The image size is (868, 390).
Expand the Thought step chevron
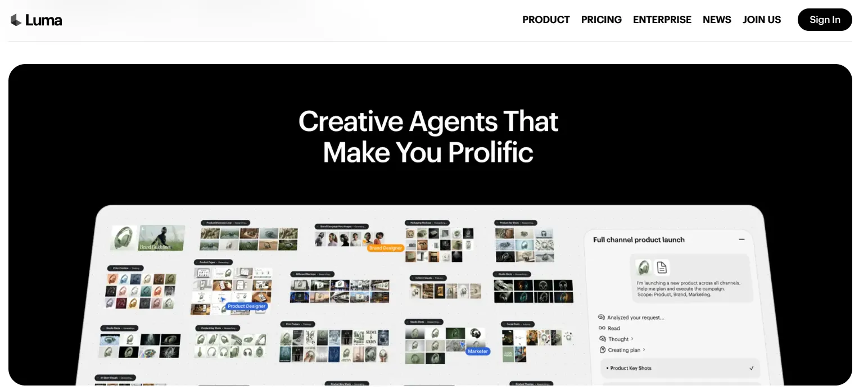coord(632,339)
